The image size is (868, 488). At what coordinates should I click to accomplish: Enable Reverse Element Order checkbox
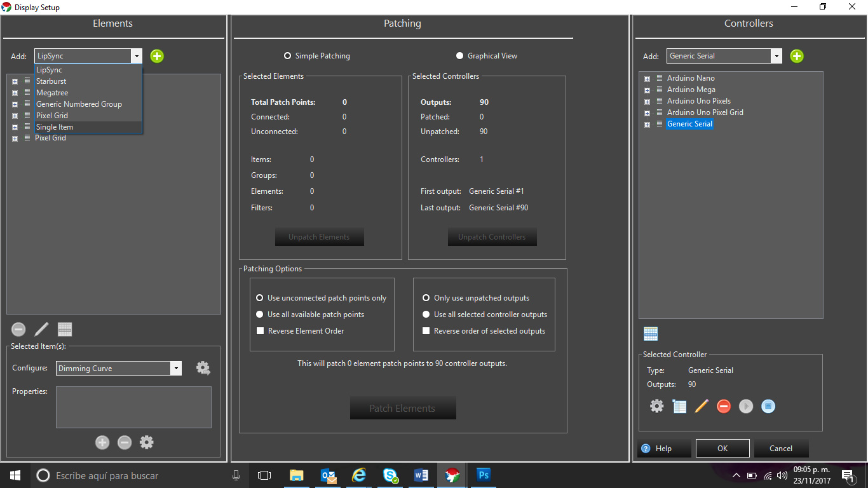coord(260,331)
